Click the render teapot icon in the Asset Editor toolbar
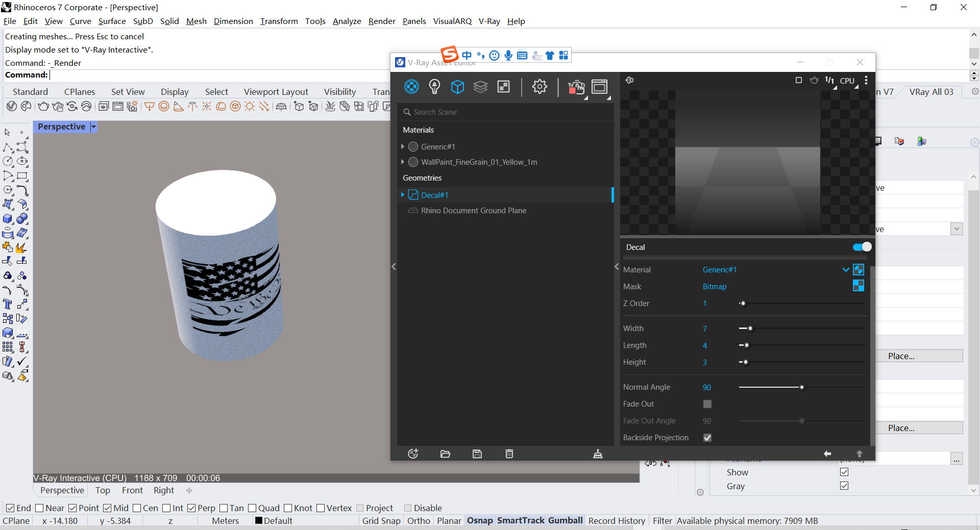The image size is (980, 530). pyautogui.click(x=576, y=87)
